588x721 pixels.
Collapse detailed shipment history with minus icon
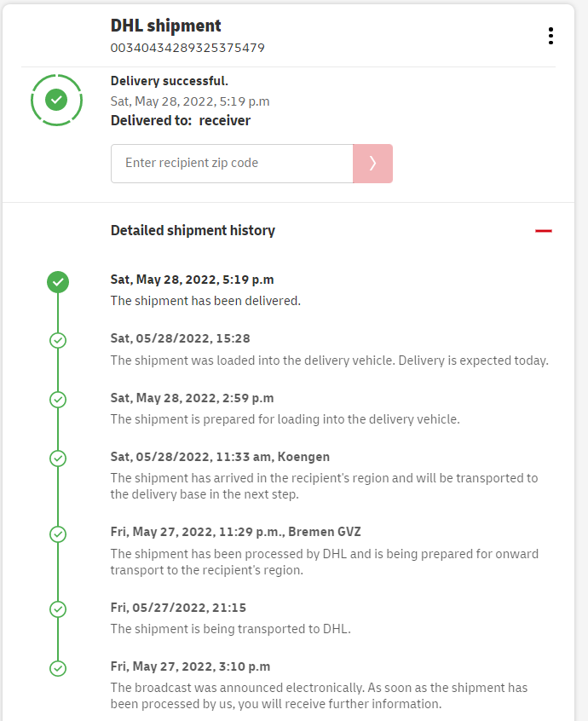coord(544,231)
